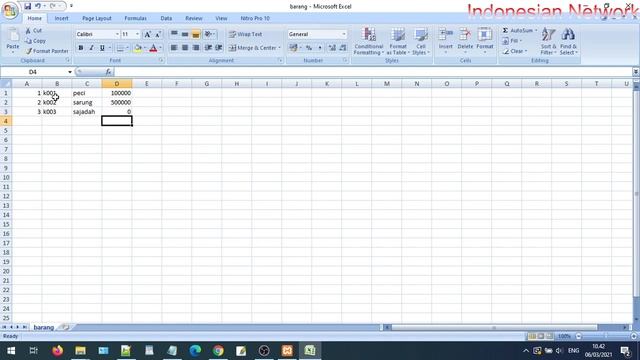Image resolution: width=640 pixels, height=360 pixels.
Task: Activate the Format Painter tool
Action: pos(47,51)
